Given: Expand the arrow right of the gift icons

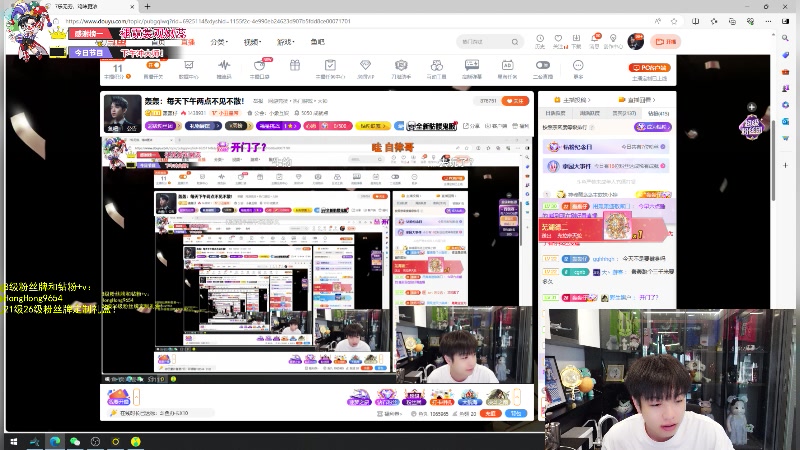Looking at the screenshot, I should [x=517, y=396].
